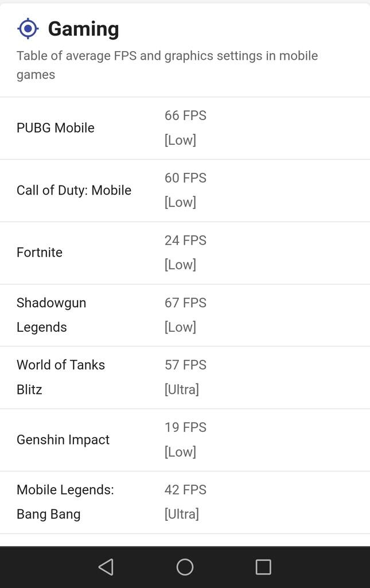This screenshot has width=370, height=588.
Task: Tap the 66 FPS value for PUBG
Action: pos(185,115)
